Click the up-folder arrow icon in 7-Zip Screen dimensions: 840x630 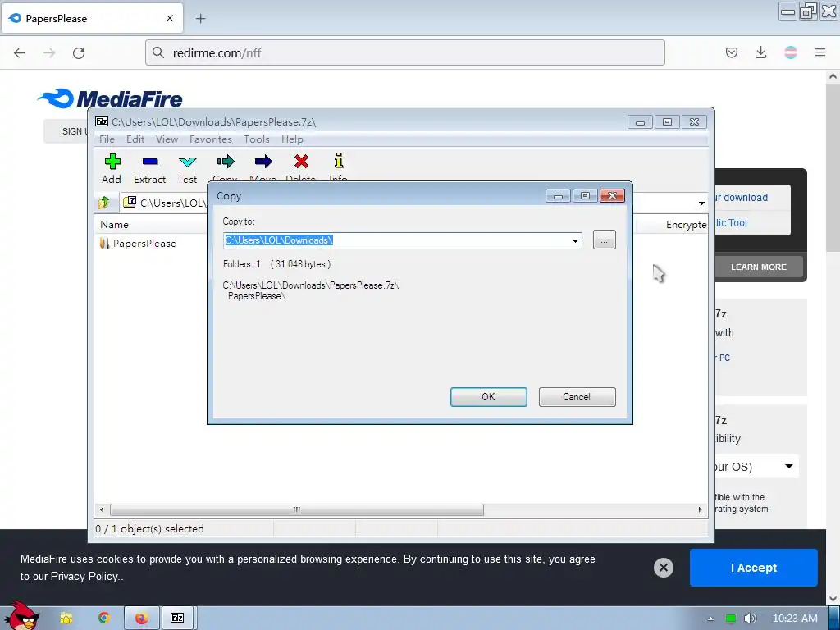(x=104, y=203)
